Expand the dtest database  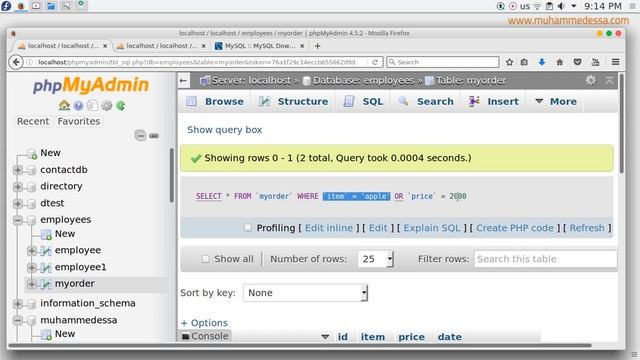coord(18,203)
